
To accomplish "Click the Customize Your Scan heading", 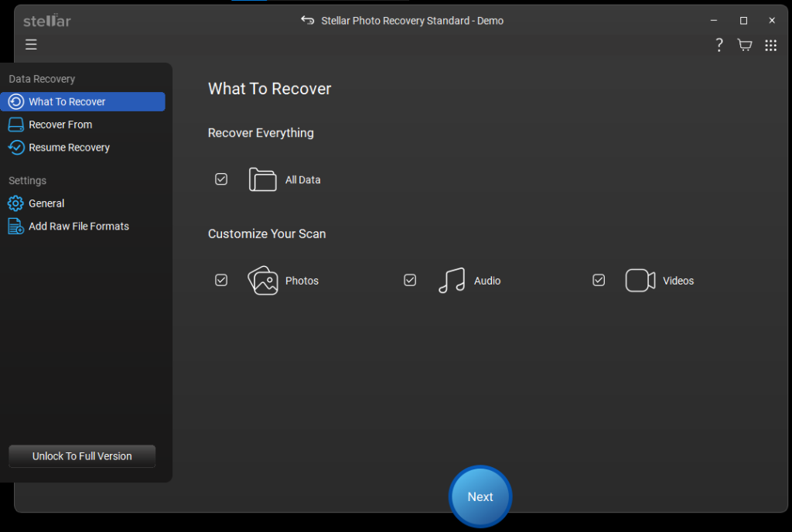I will coord(267,234).
